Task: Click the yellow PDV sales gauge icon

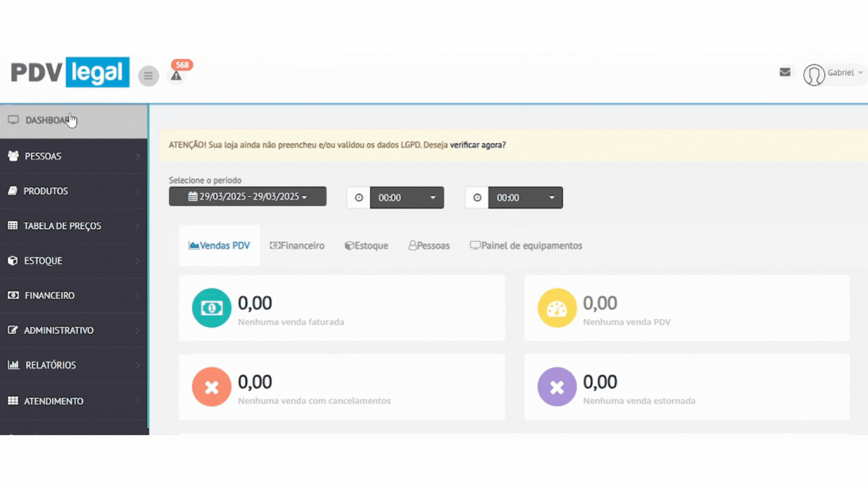Action: (557, 308)
